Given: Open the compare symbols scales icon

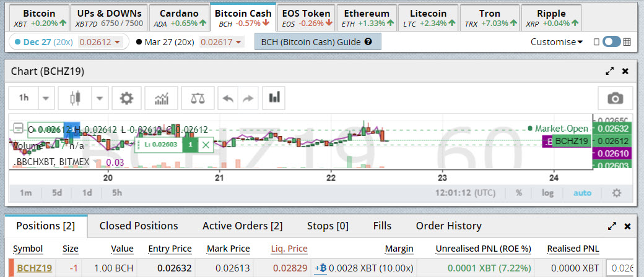Looking at the screenshot, I should (x=197, y=98).
